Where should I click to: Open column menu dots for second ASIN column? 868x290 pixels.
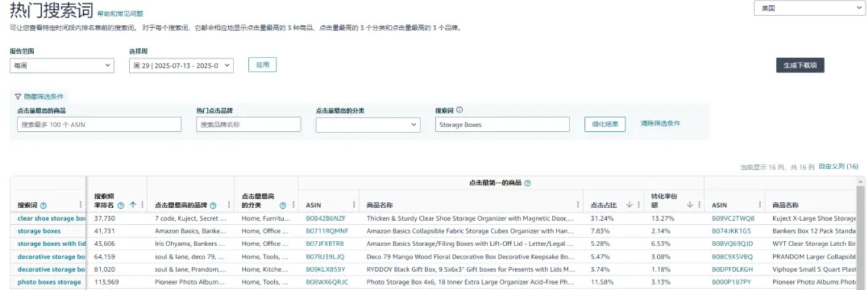(759, 205)
